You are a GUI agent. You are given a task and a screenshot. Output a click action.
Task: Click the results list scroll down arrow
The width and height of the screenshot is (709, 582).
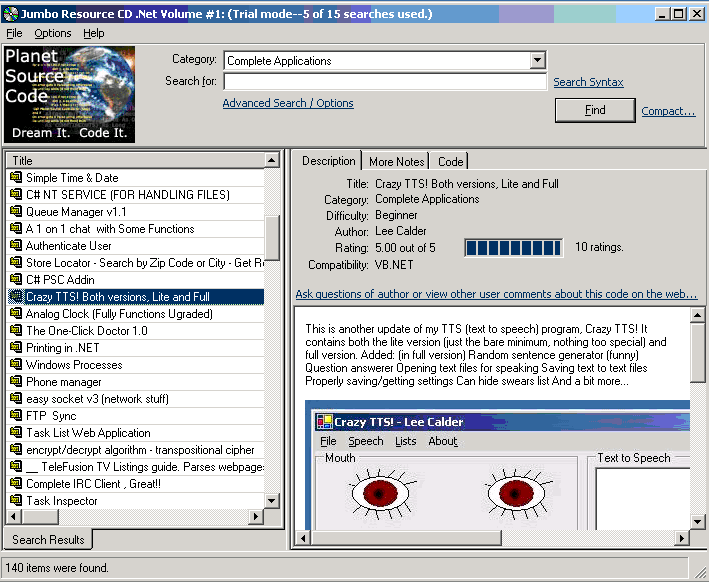pos(272,501)
